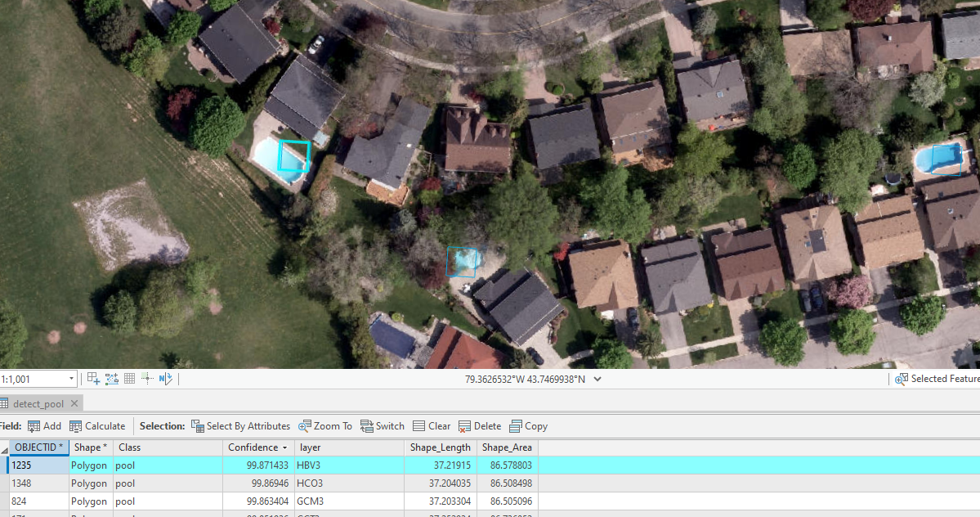980x517 pixels.
Task: Select the row for OBJECTID 1348
Action: [37, 483]
